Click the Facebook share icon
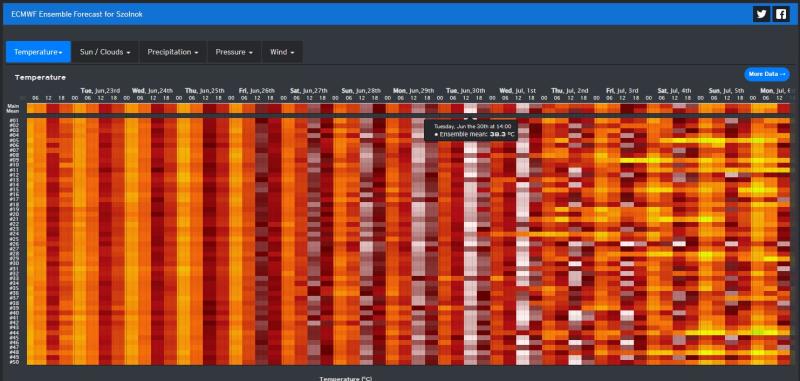Viewport: 800px width, 381px height. coord(781,14)
